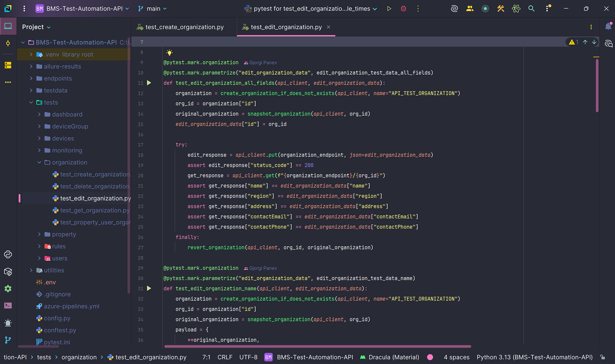Expand the endpoints folder
Viewport: 615px width, 364px height.
[31, 78]
